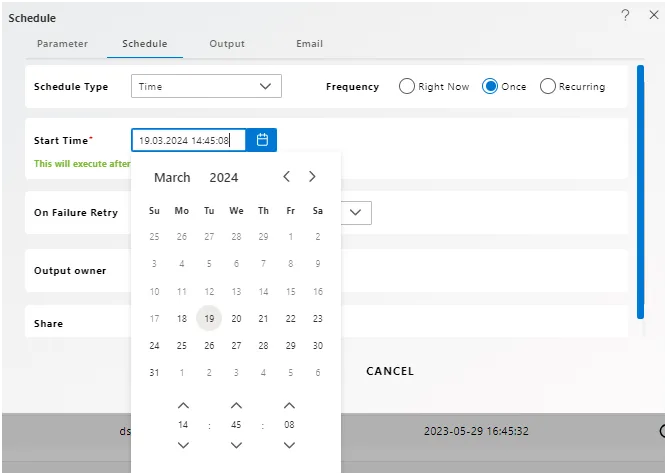Click March month selector in calendar header
This screenshot has height=475, width=667.
pos(172,177)
